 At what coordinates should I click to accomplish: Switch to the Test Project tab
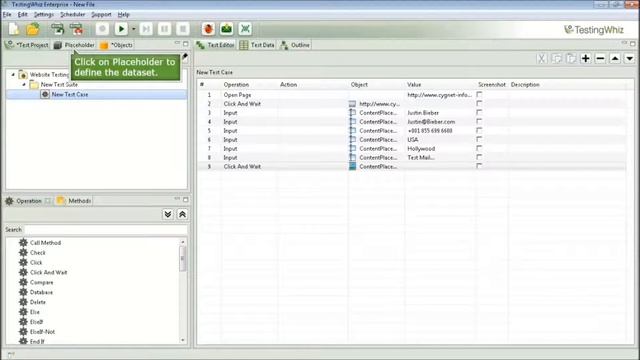pyautogui.click(x=27, y=45)
